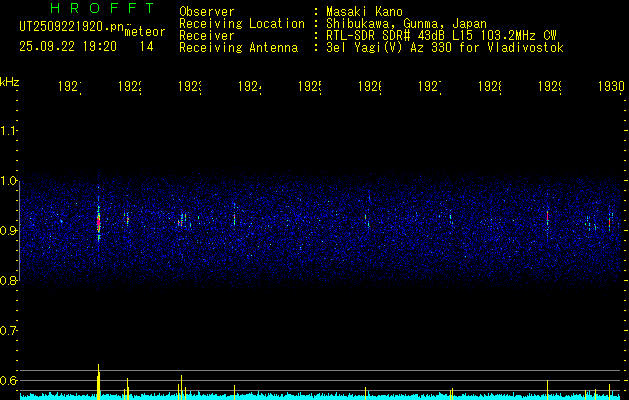Screen dimensions: 629x400
Task: Click the word meteor
Action: pos(144,32)
